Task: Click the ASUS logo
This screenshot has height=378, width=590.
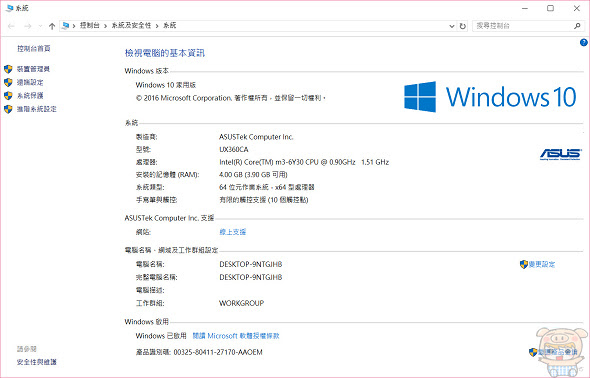Action: (x=561, y=154)
